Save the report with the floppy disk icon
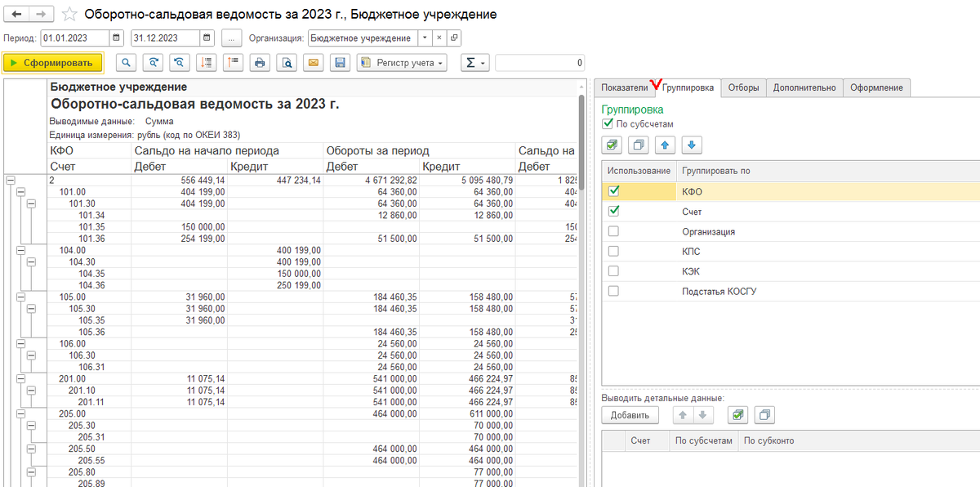Viewport: 980px width, 487px height. coord(340,63)
